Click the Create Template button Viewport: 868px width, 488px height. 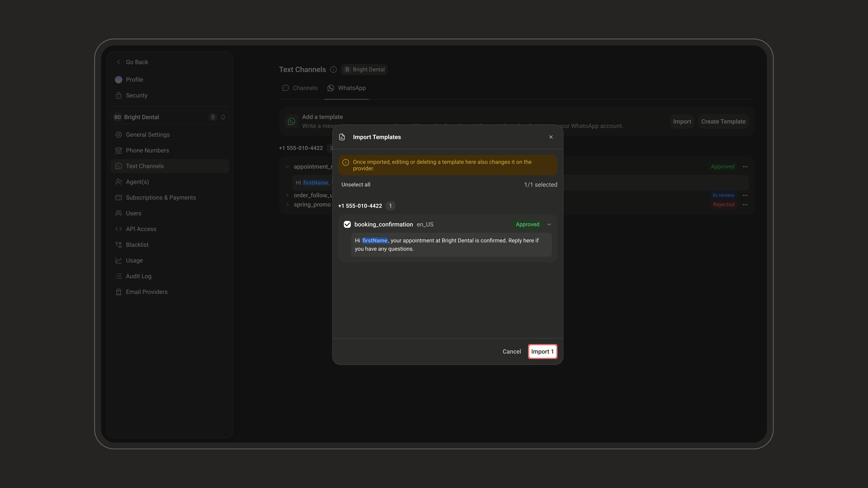(723, 122)
